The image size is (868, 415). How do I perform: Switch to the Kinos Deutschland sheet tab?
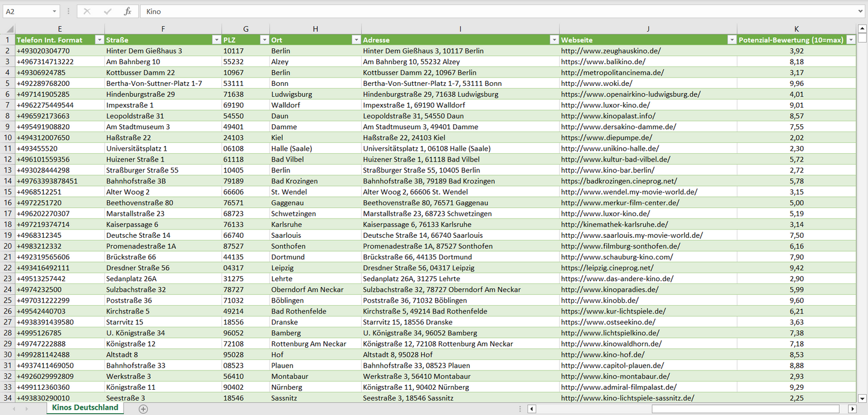click(85, 408)
